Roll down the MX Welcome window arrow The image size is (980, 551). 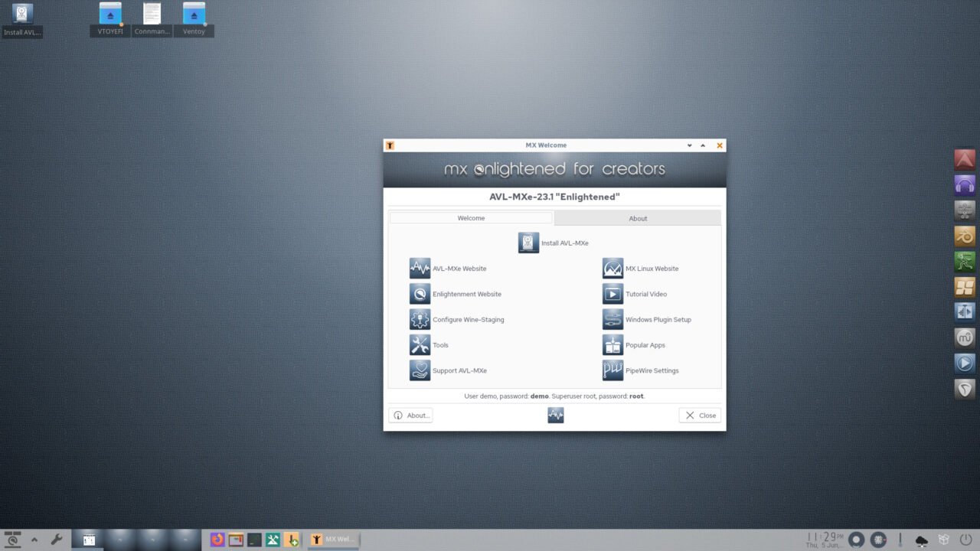point(689,145)
